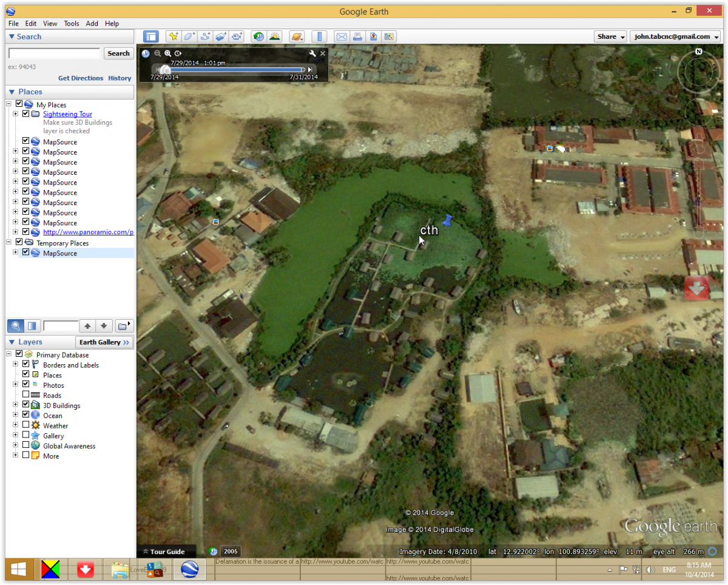728x585 pixels.
Task: Open time slider options wrench icon
Action: pyautogui.click(x=312, y=53)
